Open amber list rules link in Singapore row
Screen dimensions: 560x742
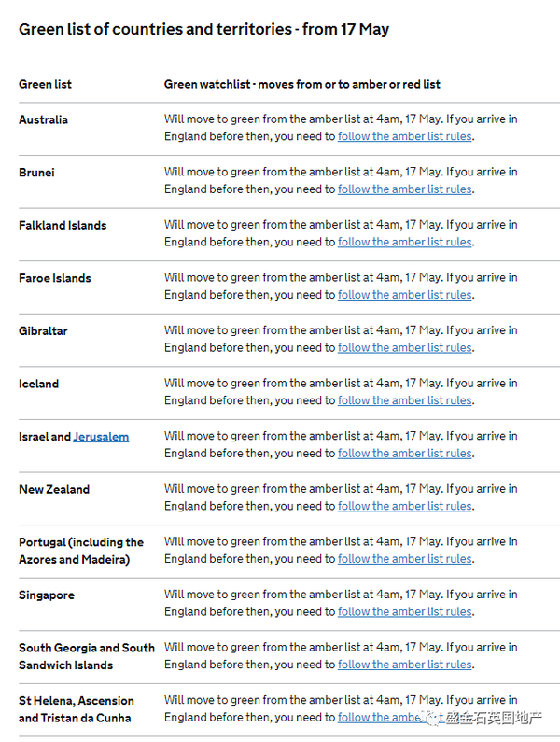(x=405, y=612)
